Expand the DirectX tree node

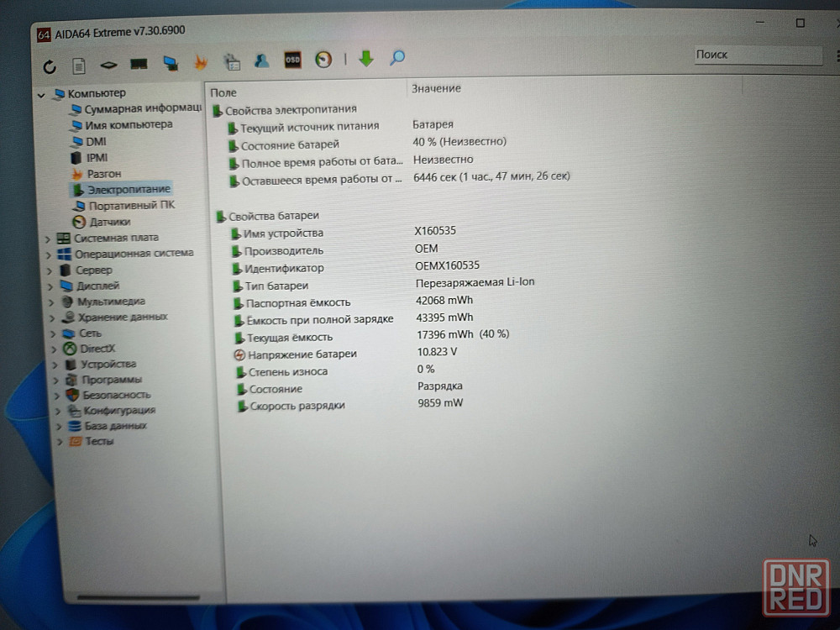55,349
